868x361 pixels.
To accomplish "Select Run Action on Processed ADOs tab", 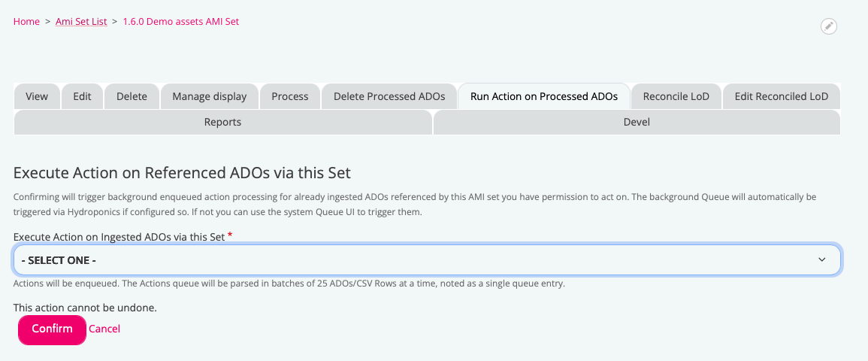I will click(x=544, y=96).
